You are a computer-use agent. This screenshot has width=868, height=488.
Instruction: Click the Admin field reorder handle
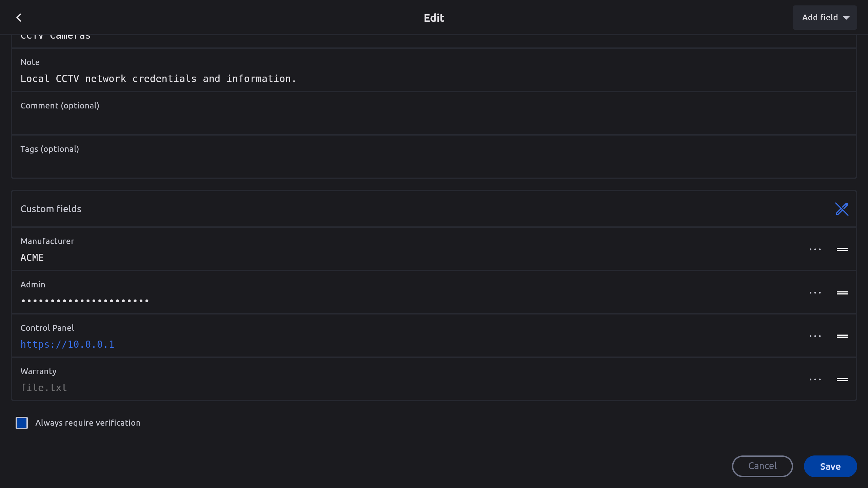(842, 293)
